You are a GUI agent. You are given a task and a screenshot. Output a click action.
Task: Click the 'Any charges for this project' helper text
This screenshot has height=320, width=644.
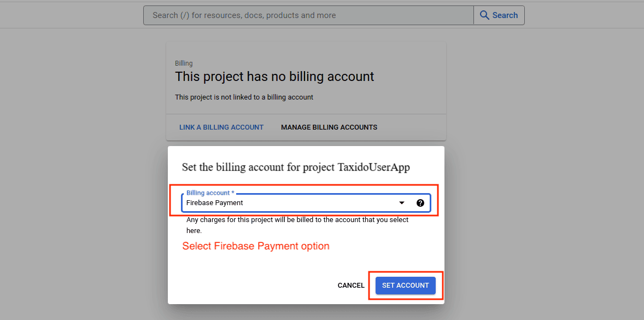pyautogui.click(x=297, y=220)
